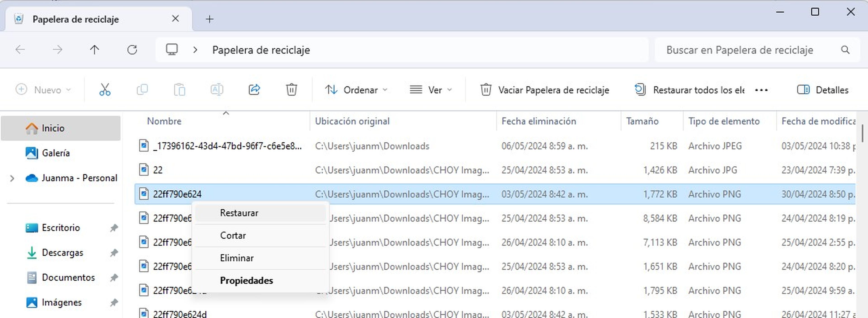The height and width of the screenshot is (318, 868).
Task: Select Restaurar from the context menu
Action: [x=239, y=212]
